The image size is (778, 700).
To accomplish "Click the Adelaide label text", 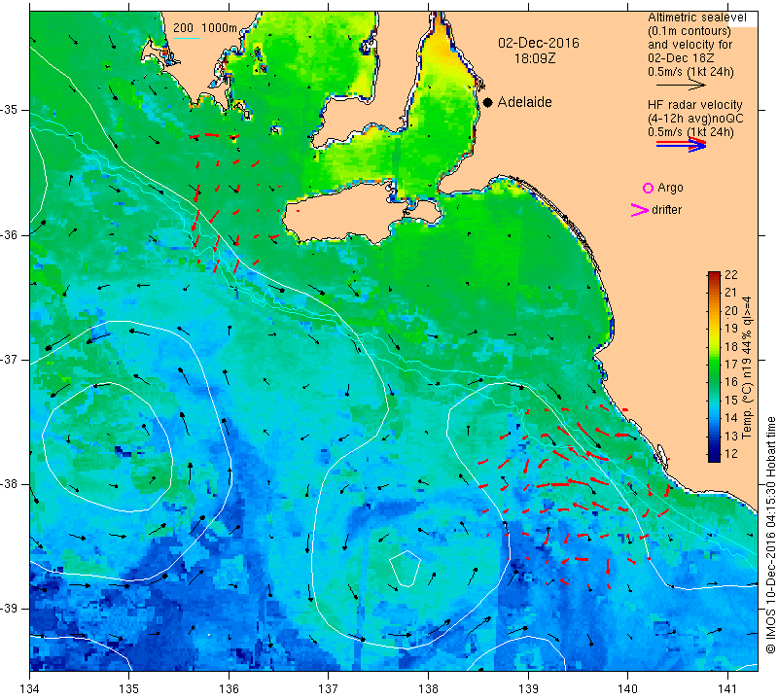I will click(524, 102).
